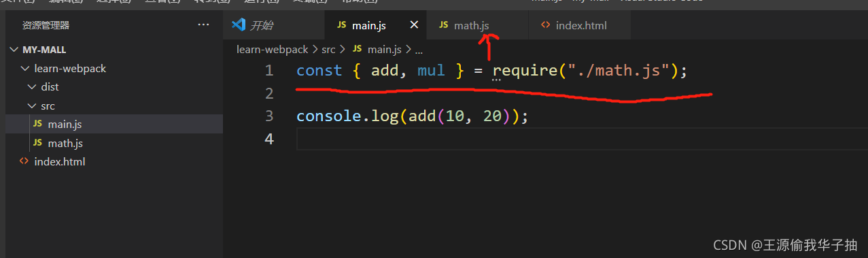Image resolution: width=868 pixels, height=258 pixels.
Task: Click line number 1 in the gutter
Action: point(269,70)
